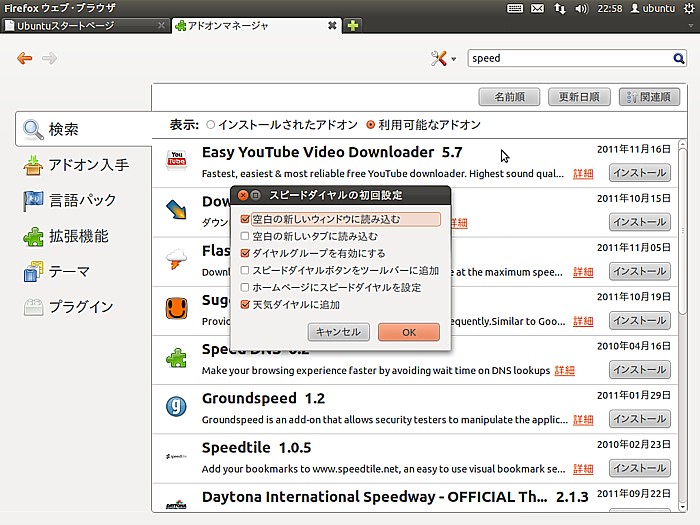Viewport: 700px width, 525px height.
Task: Open 詳細 link for Groundspeed
Action: pyautogui.click(x=583, y=420)
